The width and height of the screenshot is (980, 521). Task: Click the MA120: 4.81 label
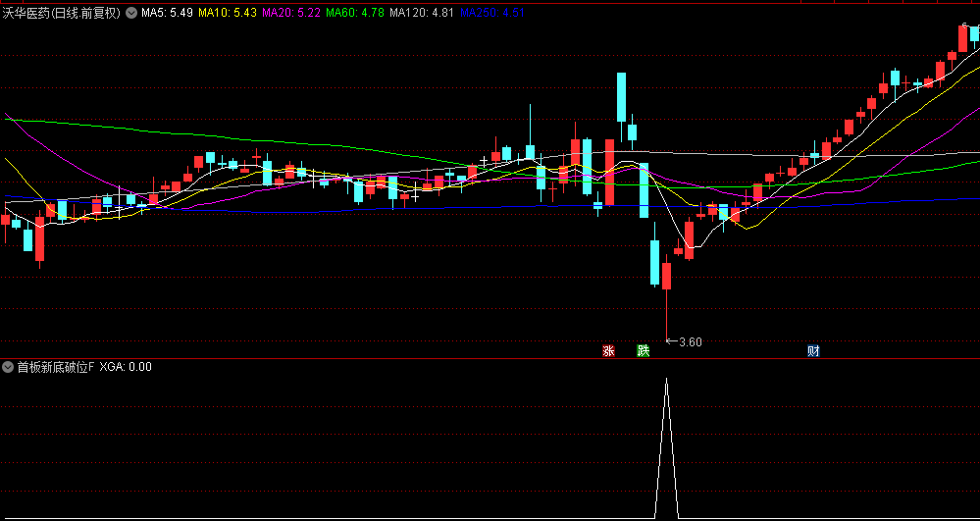coord(421,13)
